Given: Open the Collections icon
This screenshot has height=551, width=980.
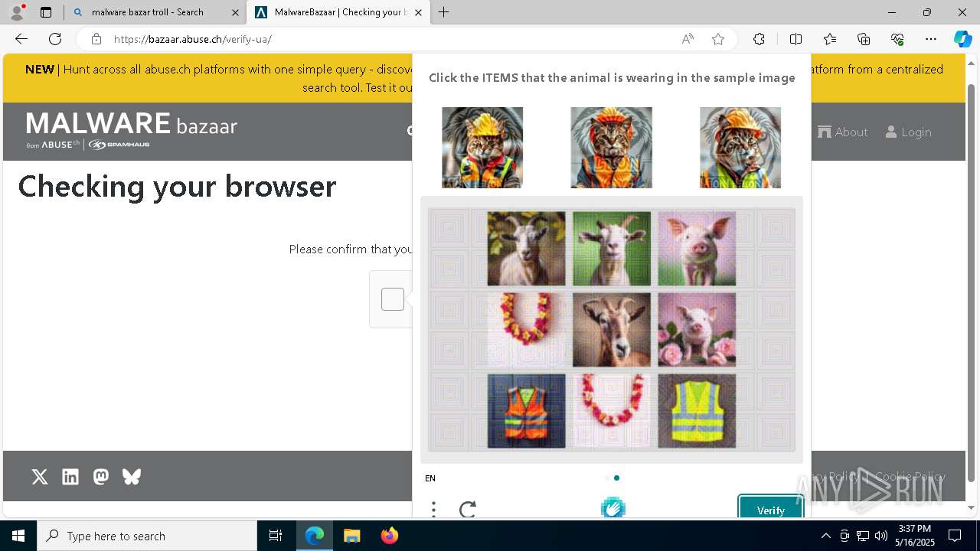Looking at the screenshot, I should [864, 39].
